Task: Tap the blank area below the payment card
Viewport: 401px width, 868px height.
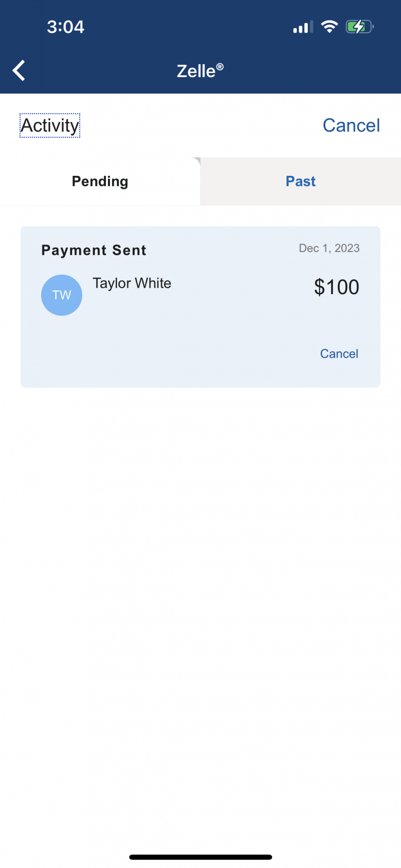Action: point(200,593)
